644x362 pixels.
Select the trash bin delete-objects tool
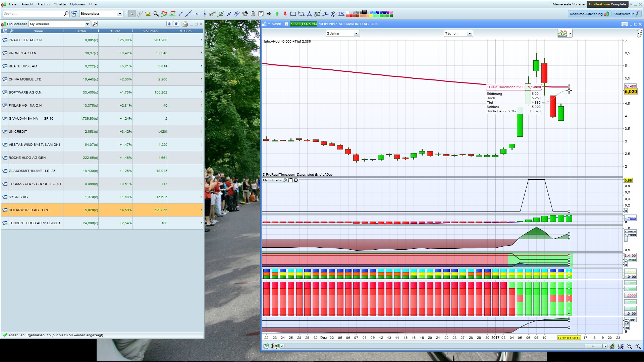253,14
